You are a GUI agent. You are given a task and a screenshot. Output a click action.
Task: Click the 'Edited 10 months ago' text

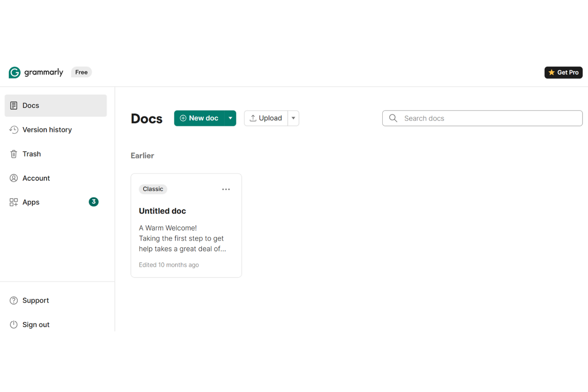(x=169, y=265)
